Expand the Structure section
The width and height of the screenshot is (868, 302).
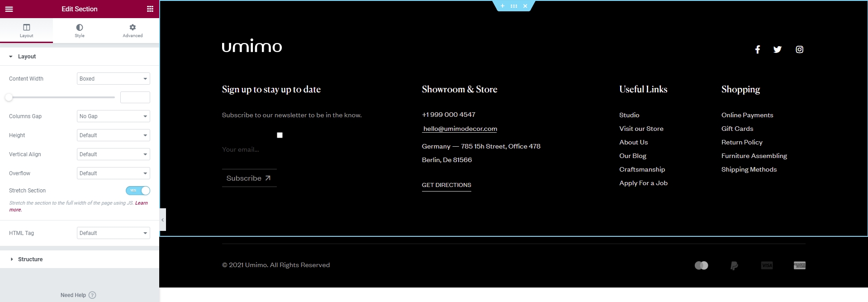pos(30,259)
